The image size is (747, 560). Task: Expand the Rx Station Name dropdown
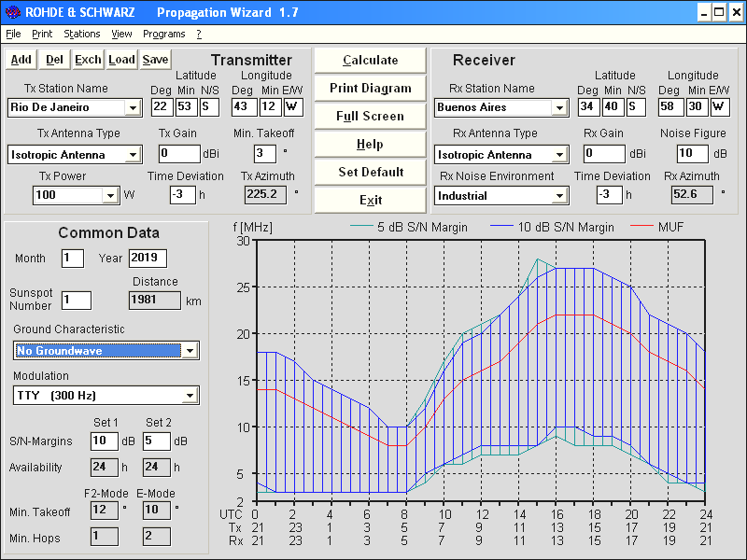click(x=559, y=107)
